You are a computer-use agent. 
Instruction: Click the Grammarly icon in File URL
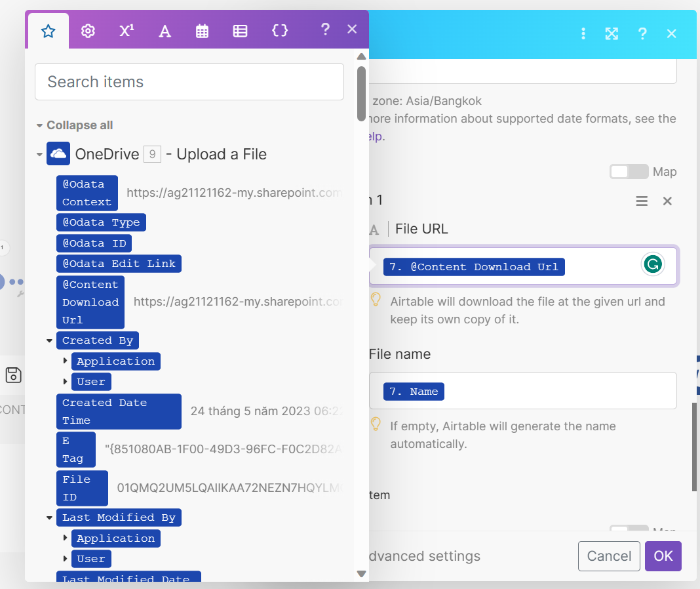pos(653,264)
